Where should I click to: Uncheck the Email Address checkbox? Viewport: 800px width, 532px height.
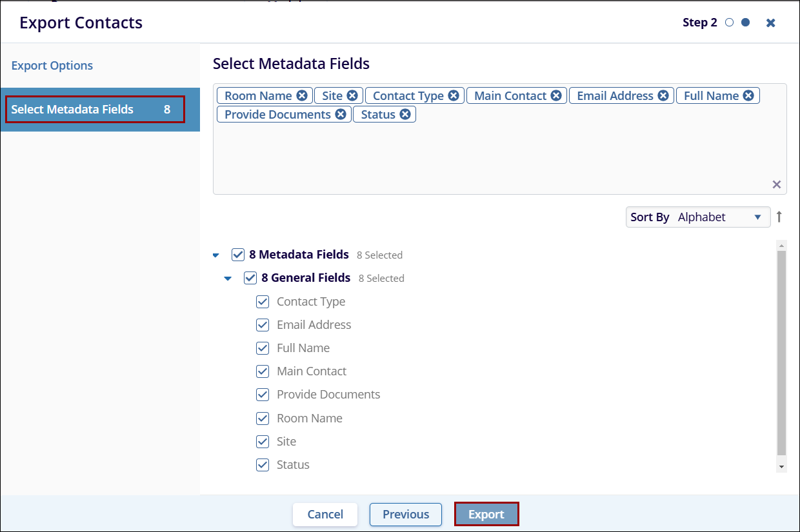(263, 325)
